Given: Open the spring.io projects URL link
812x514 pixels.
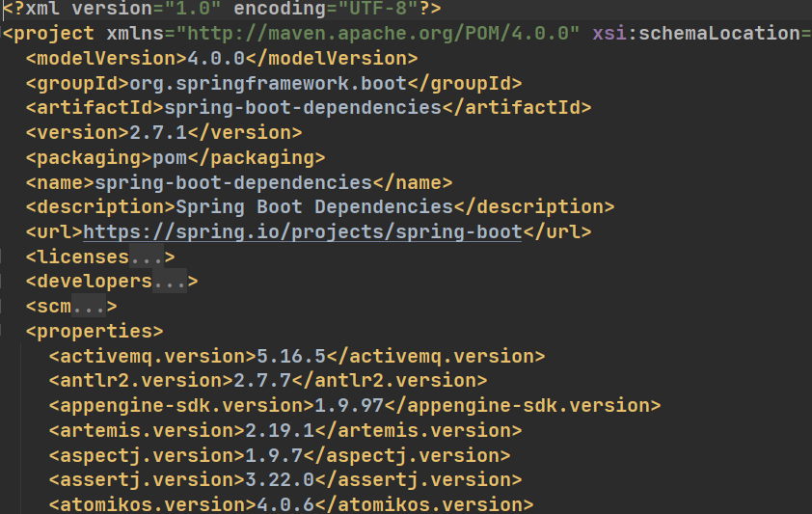Looking at the screenshot, I should click(x=303, y=231).
